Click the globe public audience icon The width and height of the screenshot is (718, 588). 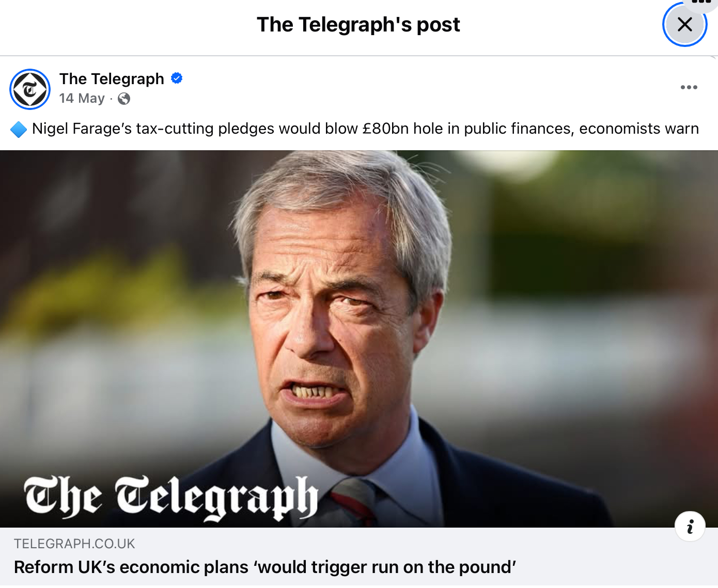pos(124,99)
